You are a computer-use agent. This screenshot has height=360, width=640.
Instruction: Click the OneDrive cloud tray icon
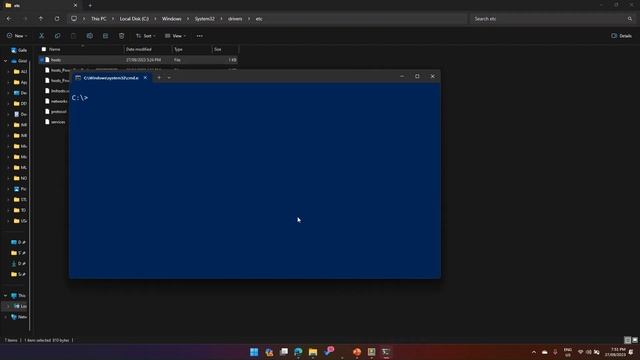pos(544,352)
